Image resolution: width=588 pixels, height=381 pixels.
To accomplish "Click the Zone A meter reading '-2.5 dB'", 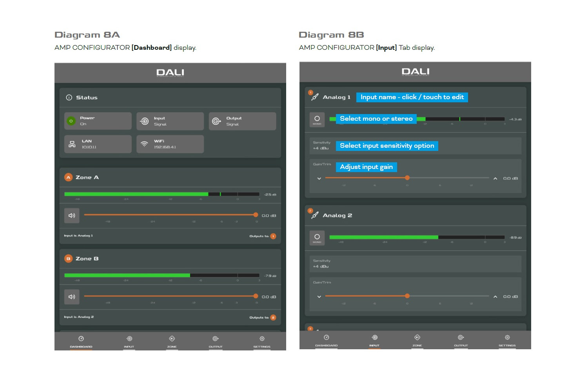I will [x=270, y=194].
